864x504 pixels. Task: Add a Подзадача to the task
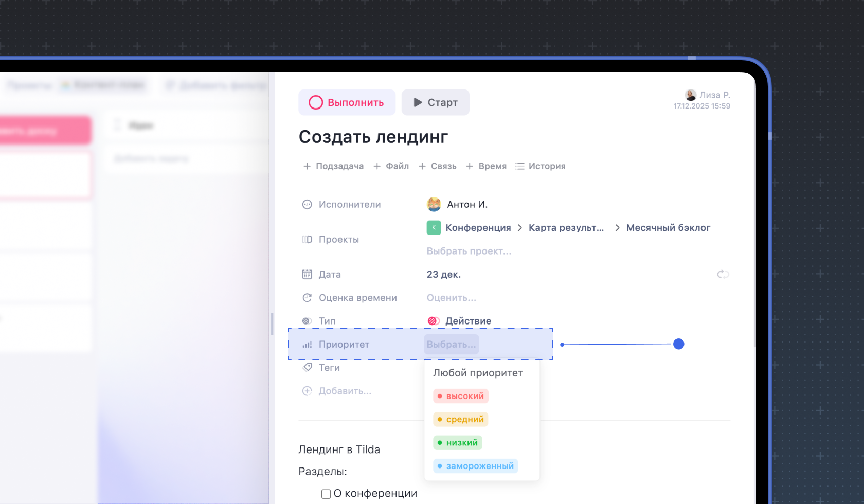tap(333, 166)
